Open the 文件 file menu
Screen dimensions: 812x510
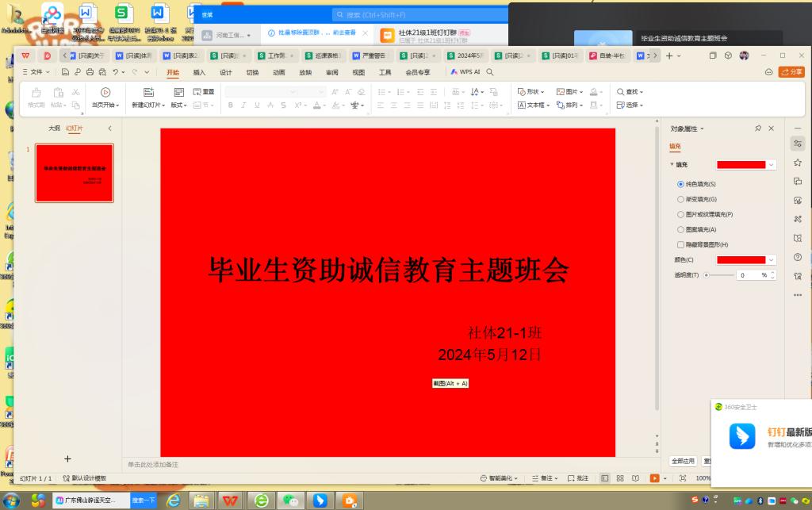coord(36,72)
